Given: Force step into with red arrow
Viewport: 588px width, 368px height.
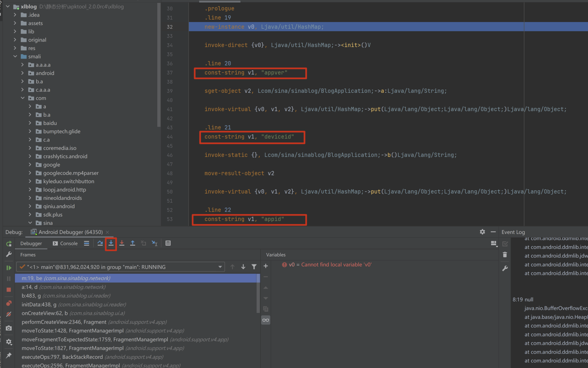Looking at the screenshot, I should click(x=122, y=243).
